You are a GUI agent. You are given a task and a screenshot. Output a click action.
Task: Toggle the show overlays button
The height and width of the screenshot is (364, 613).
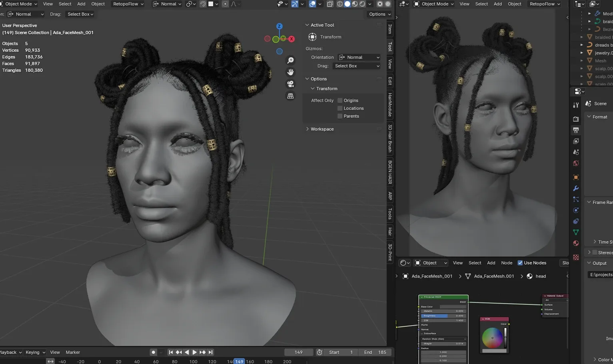[312, 4]
